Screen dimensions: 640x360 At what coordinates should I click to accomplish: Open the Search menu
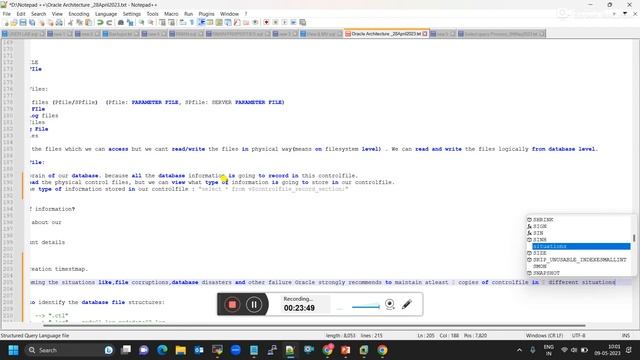[x=39, y=14]
